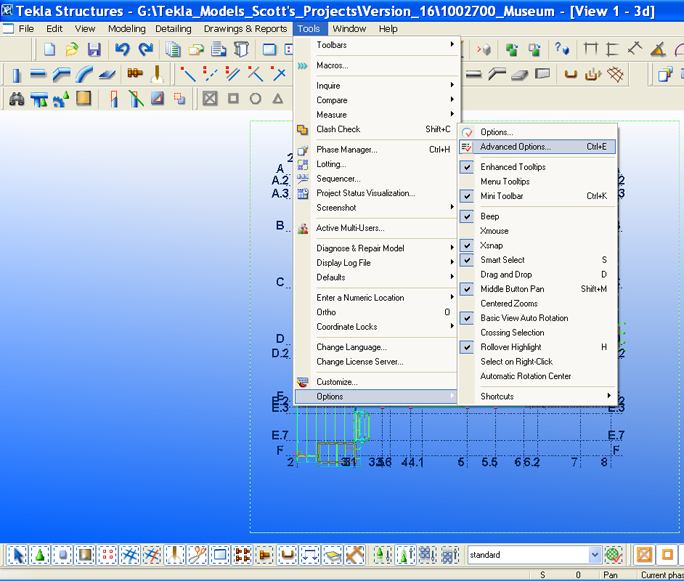This screenshot has width=684, height=581.
Task: Toggle the Mini Toolbar option
Action: point(538,196)
